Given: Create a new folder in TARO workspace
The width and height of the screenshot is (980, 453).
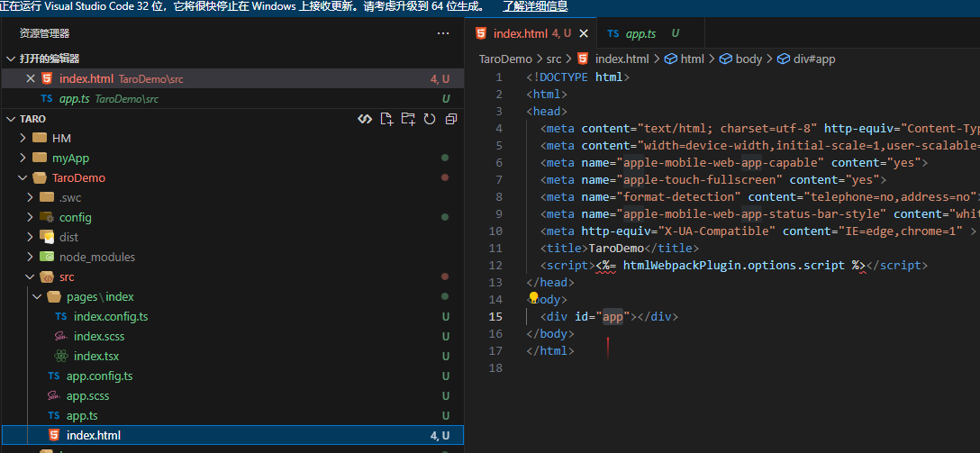Looking at the screenshot, I should tap(408, 119).
